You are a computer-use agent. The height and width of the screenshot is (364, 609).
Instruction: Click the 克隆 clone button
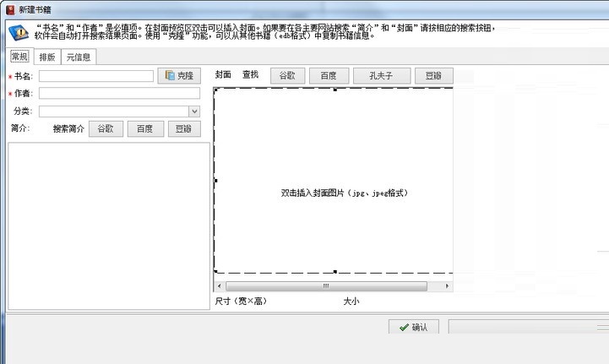pos(178,76)
